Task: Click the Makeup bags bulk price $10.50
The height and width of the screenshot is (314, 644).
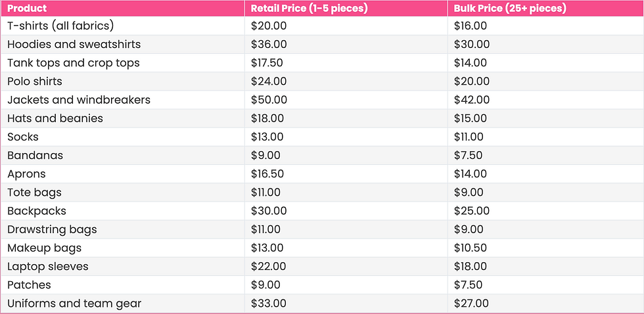Action: [x=470, y=248]
